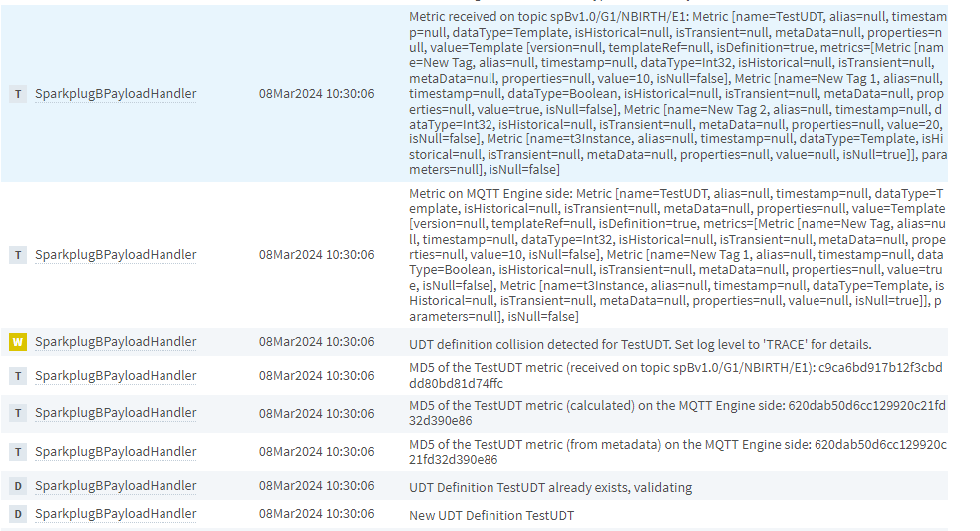The height and width of the screenshot is (531, 980).
Task: Click the DEBUG icon for the 'New UDT Definition TestUDT' entry
Action: click(x=18, y=514)
